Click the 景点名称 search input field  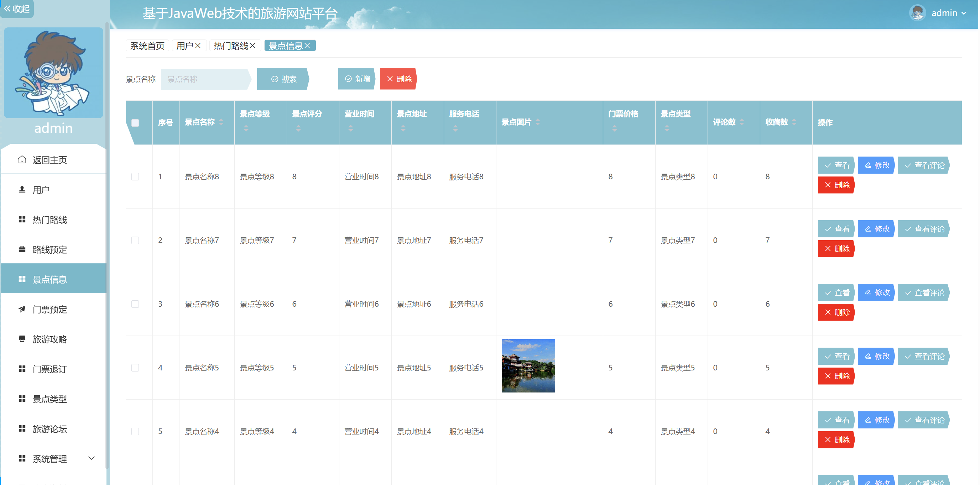coord(205,79)
